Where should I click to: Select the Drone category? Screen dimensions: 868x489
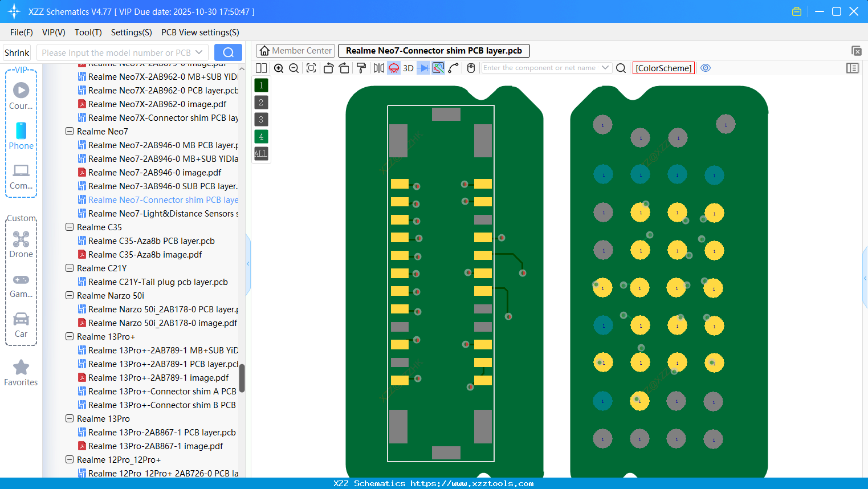point(21,244)
